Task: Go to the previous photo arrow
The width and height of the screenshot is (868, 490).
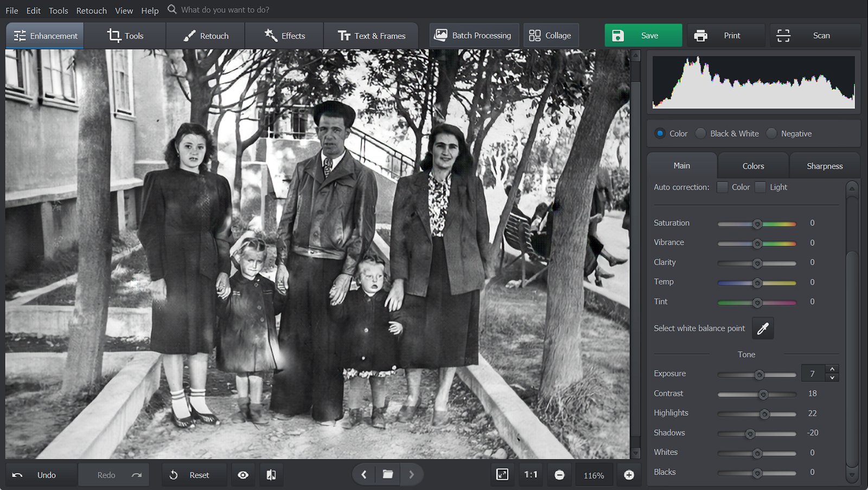Action: click(363, 474)
